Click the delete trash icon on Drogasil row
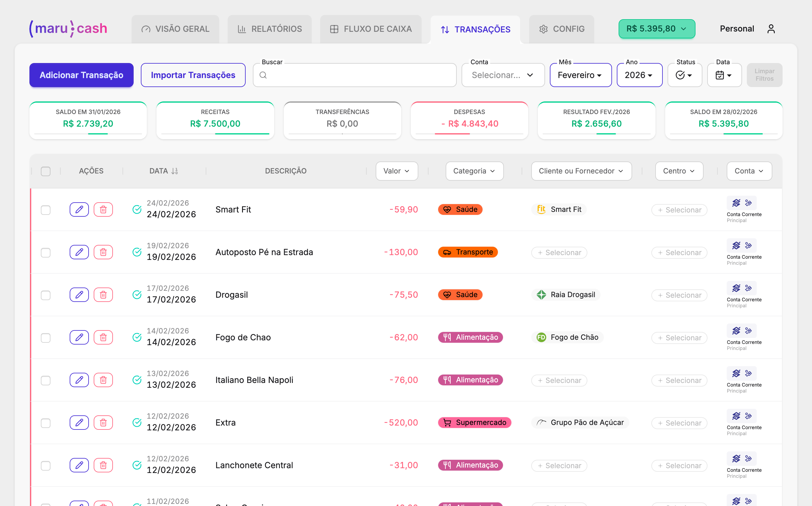The width and height of the screenshot is (812, 506). (x=103, y=295)
